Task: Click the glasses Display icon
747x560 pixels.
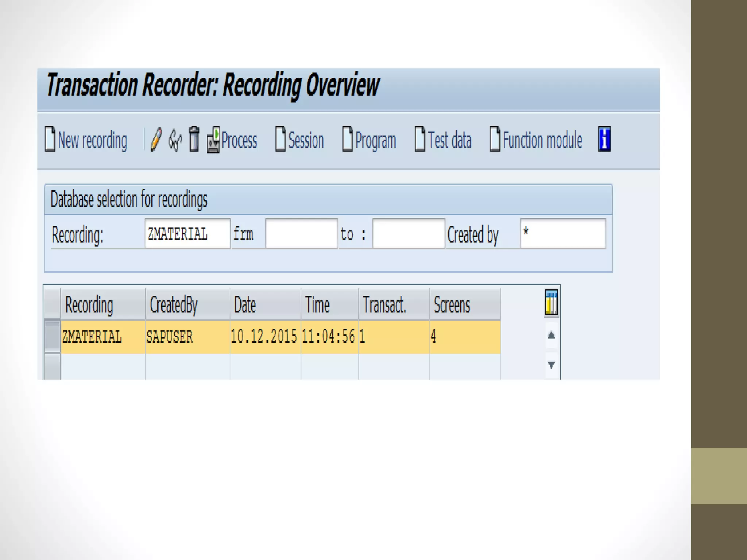Action: [x=175, y=140]
